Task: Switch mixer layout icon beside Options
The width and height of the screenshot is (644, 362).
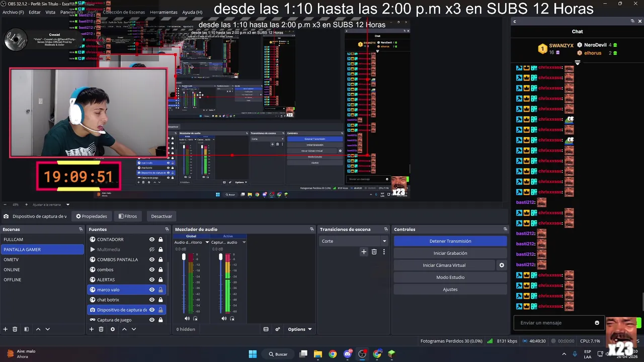Action: coord(266,329)
